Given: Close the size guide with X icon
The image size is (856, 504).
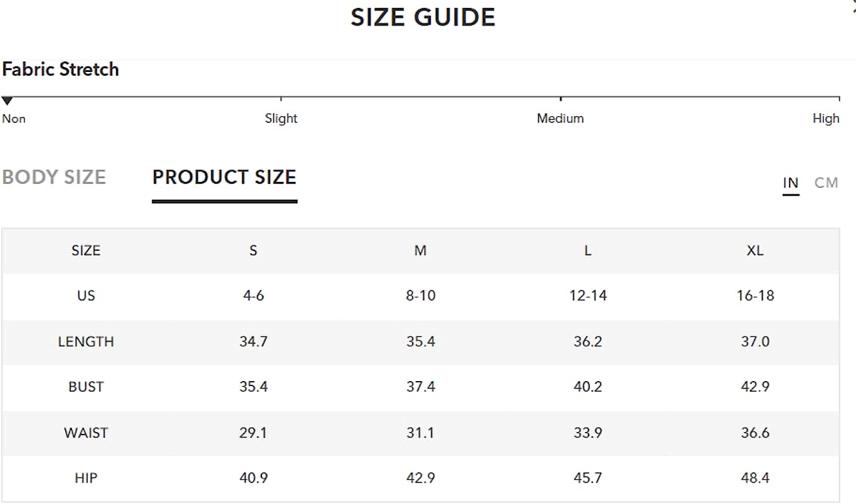Looking at the screenshot, I should pos(854,5).
